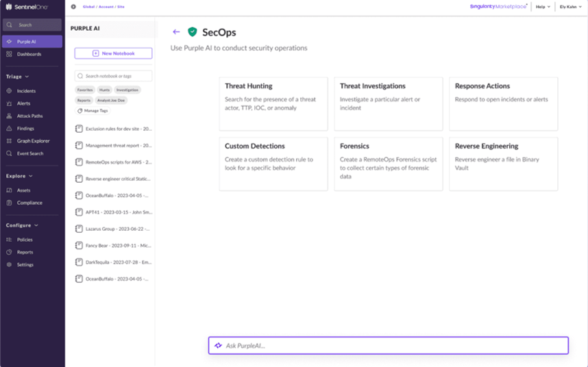Click the scope selector icon beside Global
Screen dimensions: 588x367
tap(73, 7)
